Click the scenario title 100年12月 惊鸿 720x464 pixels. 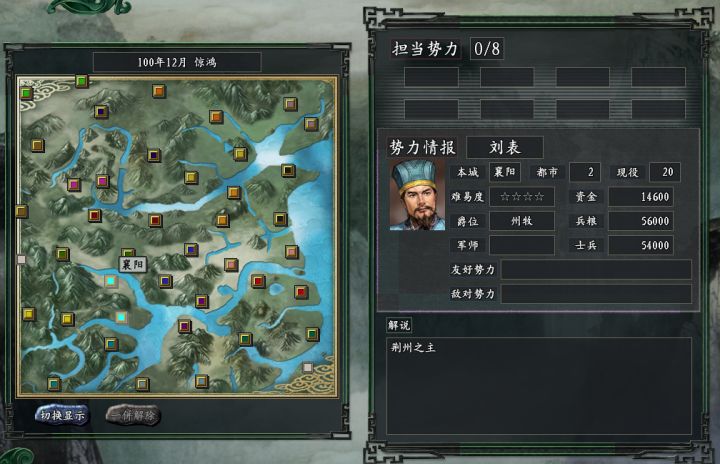point(177,62)
